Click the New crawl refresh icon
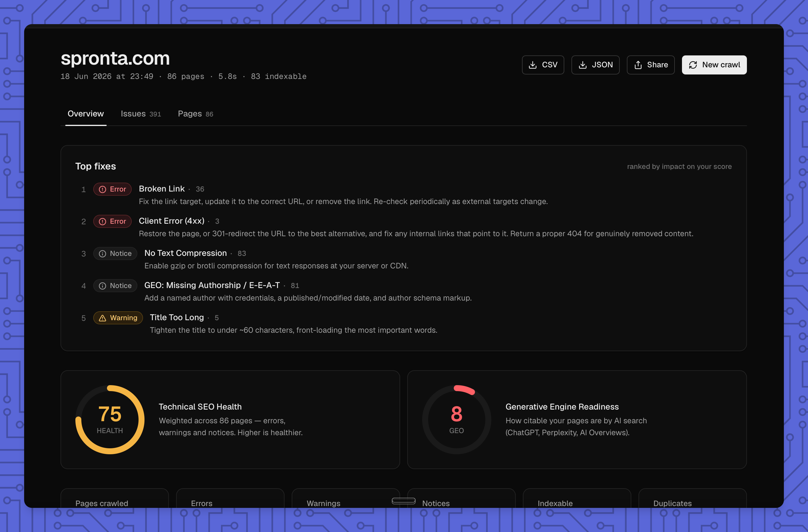The height and width of the screenshot is (532, 808). [693, 65]
